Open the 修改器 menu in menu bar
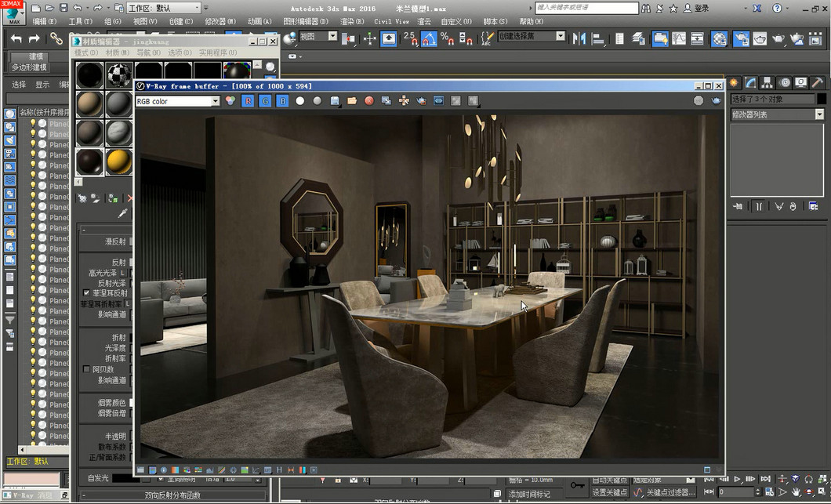831x504 pixels. tap(220, 21)
